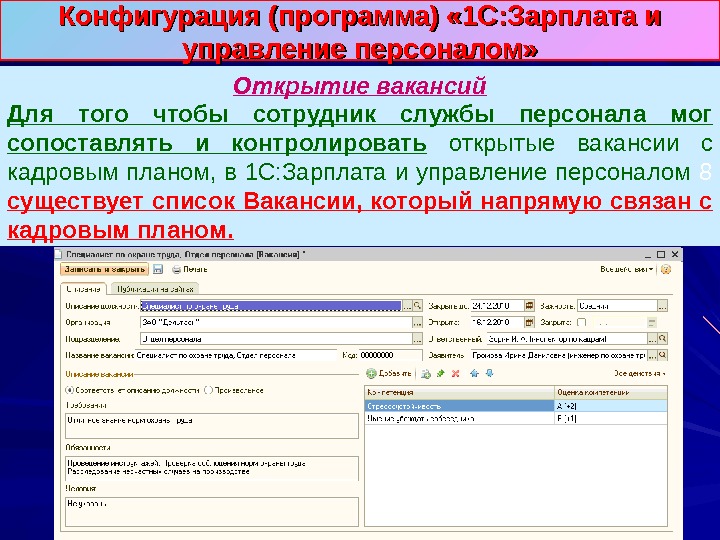Switch to the Описание tab

(x=84, y=289)
